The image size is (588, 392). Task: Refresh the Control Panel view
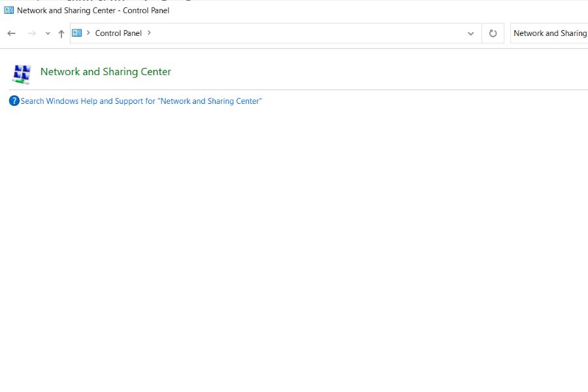(x=493, y=33)
